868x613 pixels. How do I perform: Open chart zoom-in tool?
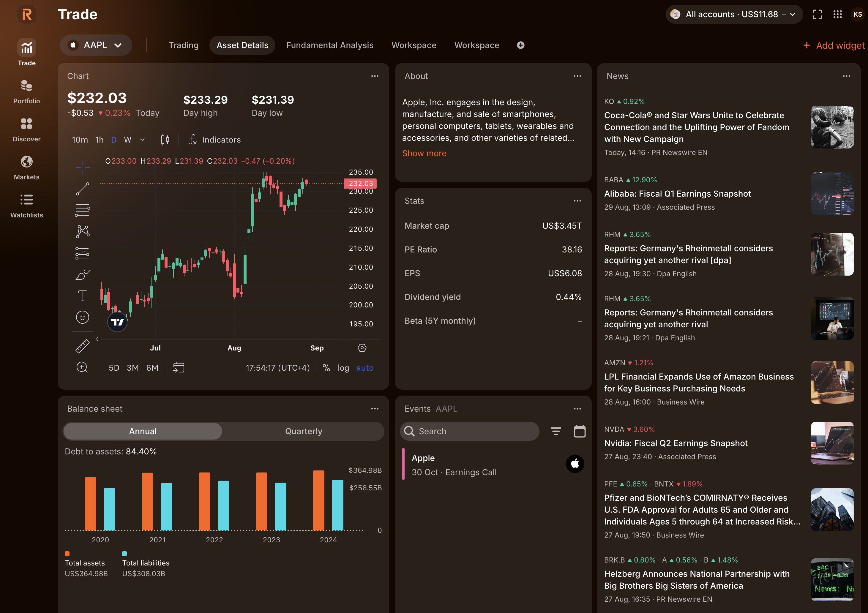pyautogui.click(x=82, y=367)
